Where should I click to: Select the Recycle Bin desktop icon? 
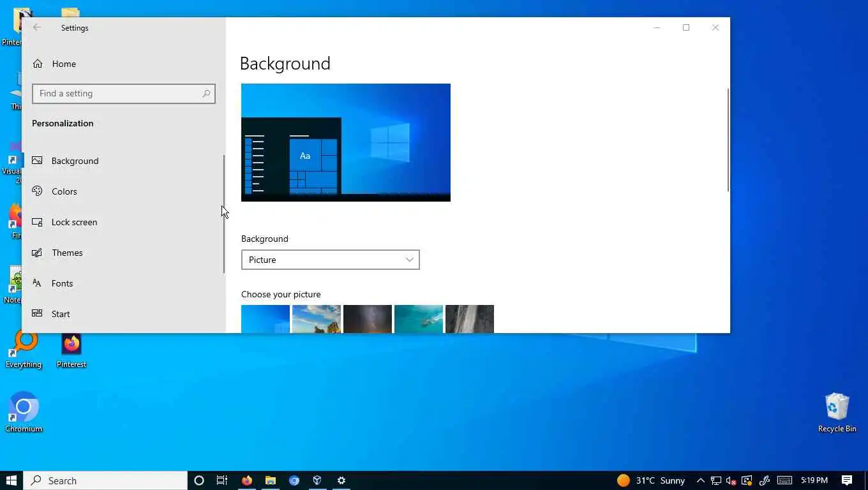[837, 413]
